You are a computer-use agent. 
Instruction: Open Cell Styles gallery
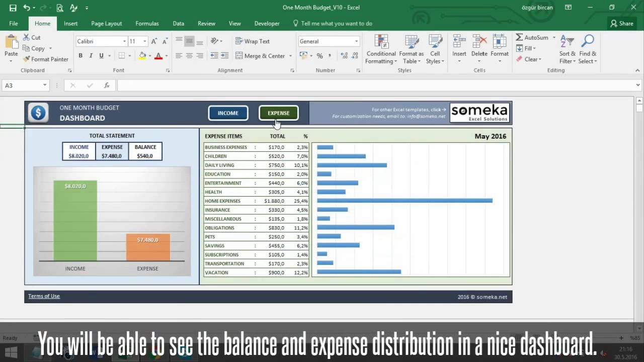click(x=435, y=49)
